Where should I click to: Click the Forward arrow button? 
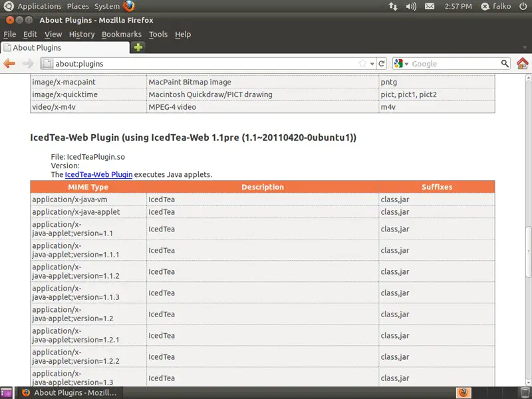pyautogui.click(x=28, y=63)
